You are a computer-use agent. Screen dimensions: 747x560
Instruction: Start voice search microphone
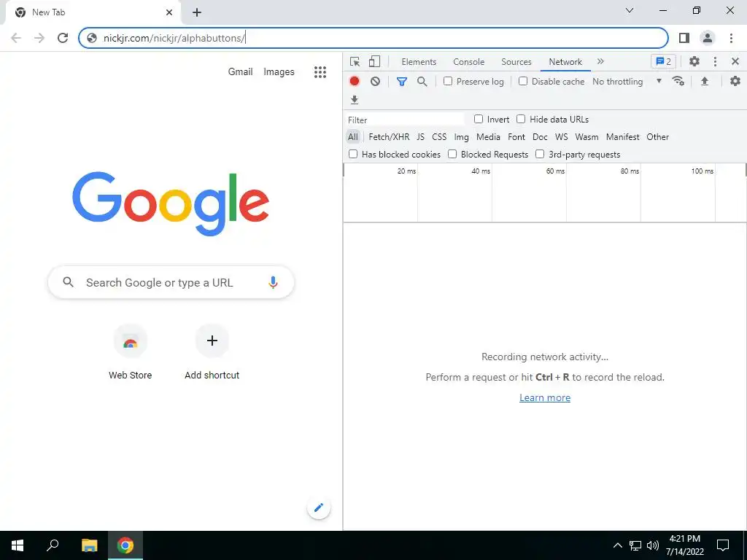(273, 282)
